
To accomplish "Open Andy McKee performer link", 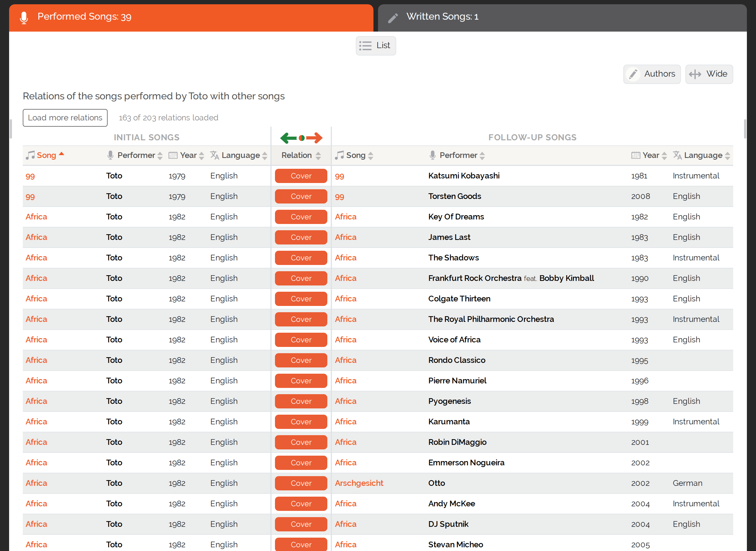I will coord(451,504).
